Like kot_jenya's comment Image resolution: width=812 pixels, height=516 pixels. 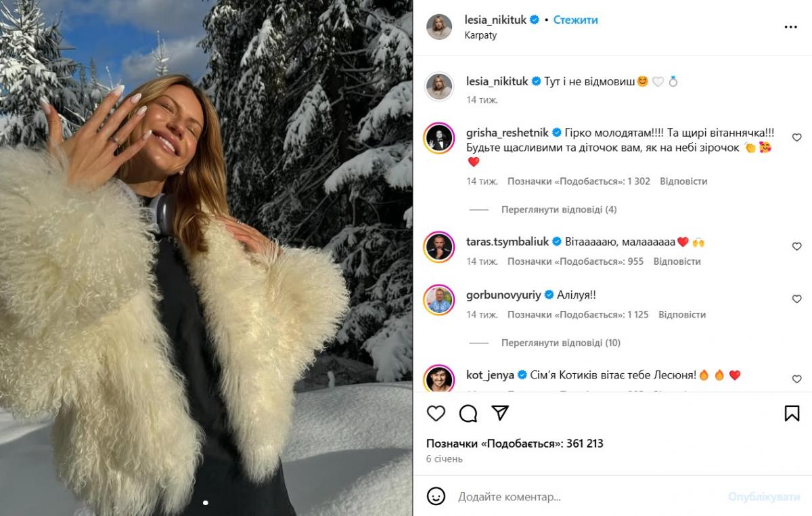796,379
